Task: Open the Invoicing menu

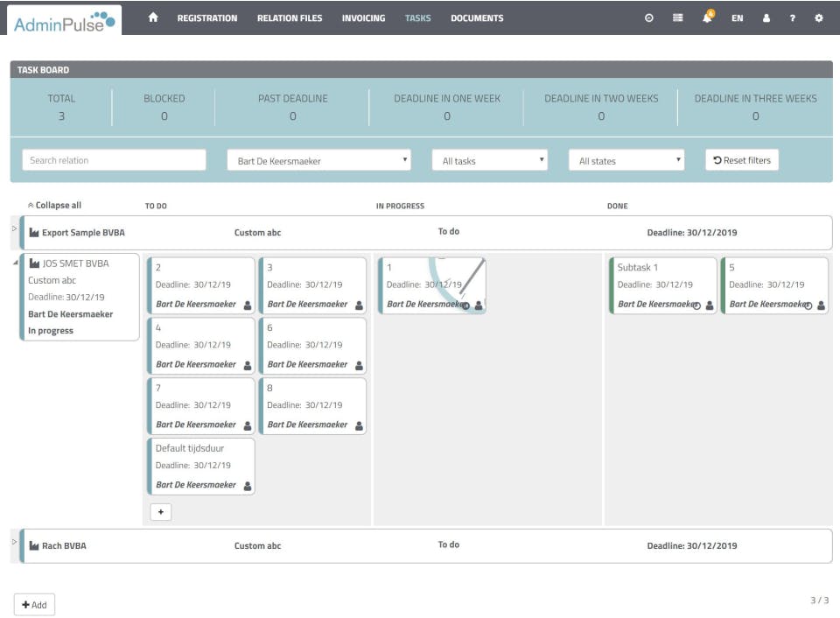Action: point(364,18)
